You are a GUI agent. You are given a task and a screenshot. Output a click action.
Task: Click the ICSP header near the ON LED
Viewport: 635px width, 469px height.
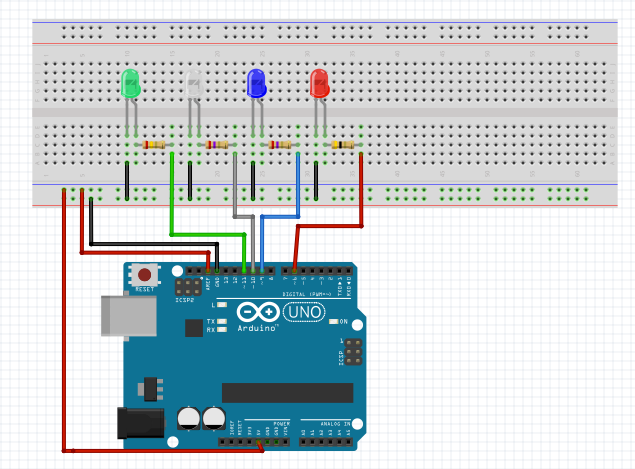tap(353, 352)
